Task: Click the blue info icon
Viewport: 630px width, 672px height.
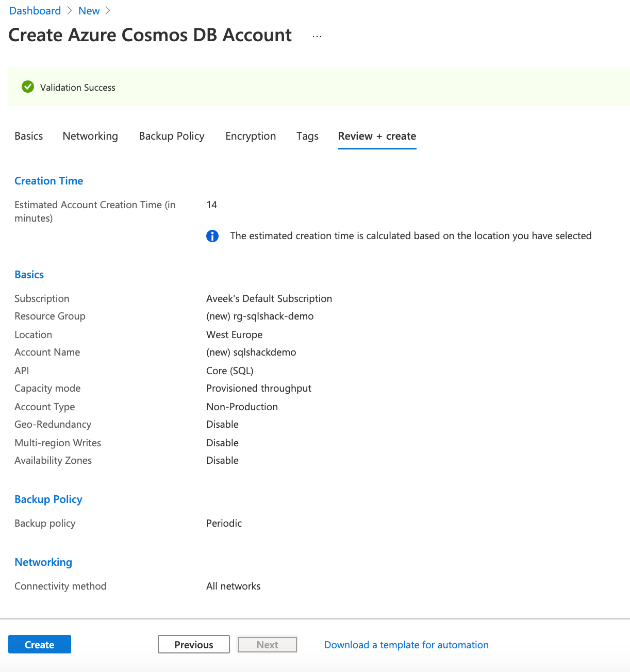Action: tap(212, 236)
